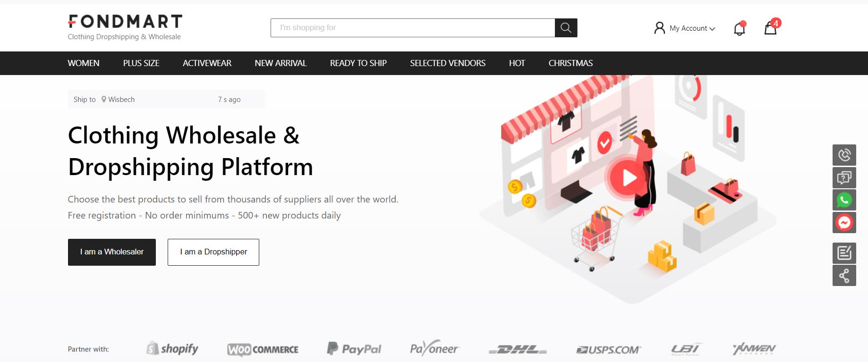Viewport: 868px width, 362px height.
Task: Click the I am a Wholesaler button
Action: (112, 252)
